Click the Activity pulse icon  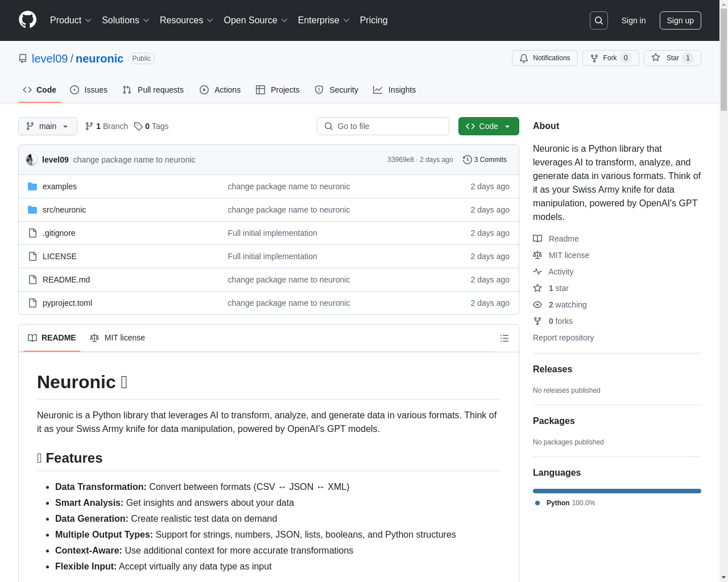(537, 272)
